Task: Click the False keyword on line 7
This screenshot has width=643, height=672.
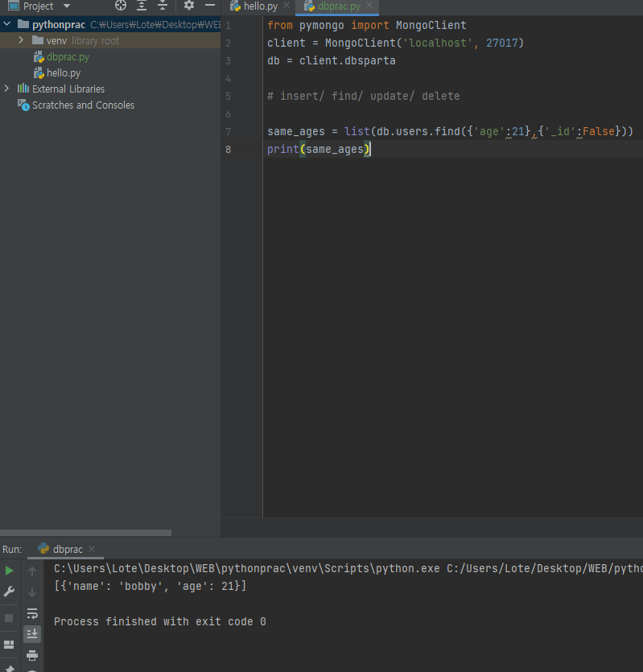Action: (599, 131)
